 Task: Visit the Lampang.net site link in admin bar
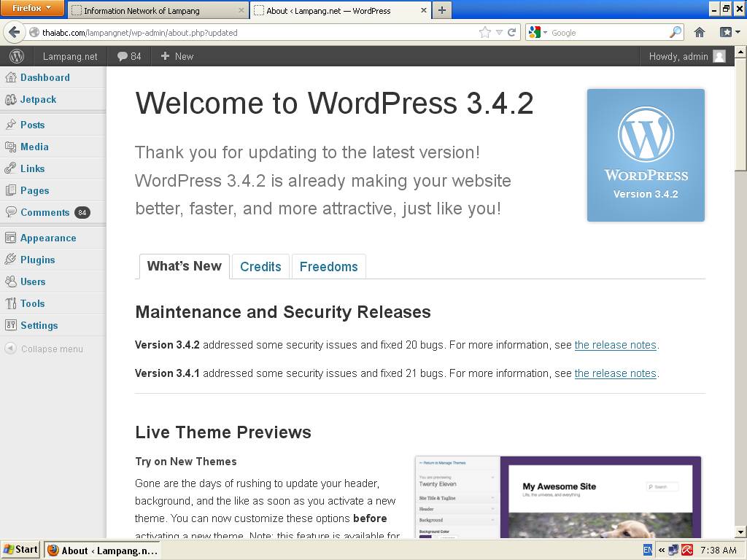tap(70, 56)
